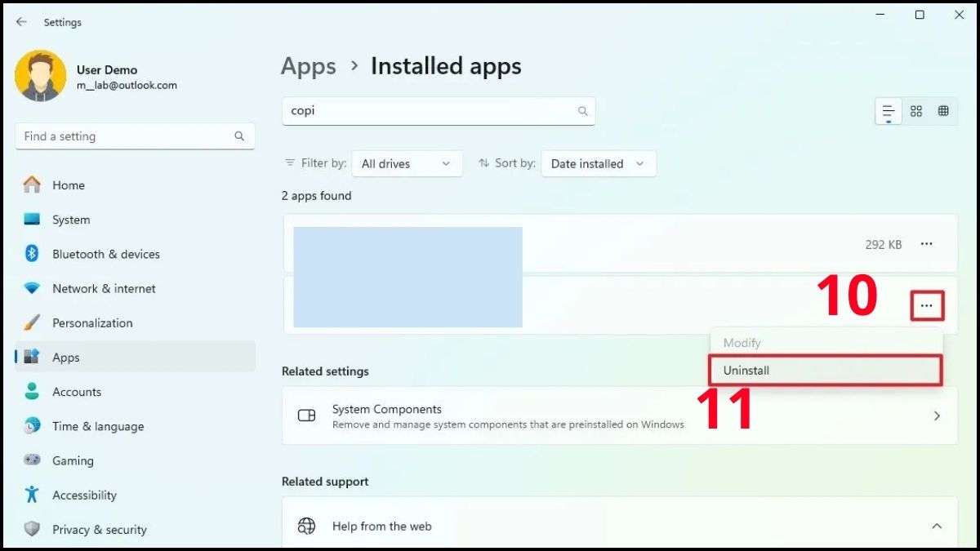980x551 pixels.
Task: Open the Sort by Date installed dropdown
Action: coord(598,163)
